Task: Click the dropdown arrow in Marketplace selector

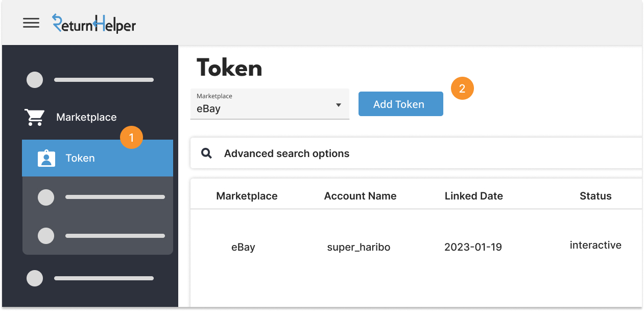Action: click(x=338, y=105)
